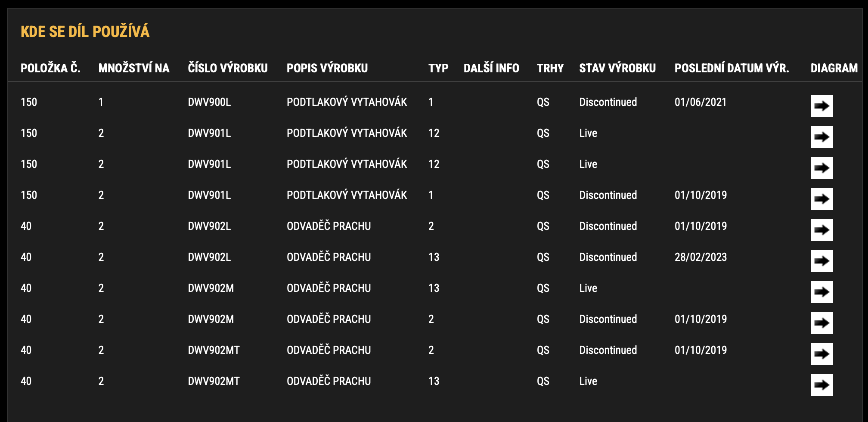Click the TYP column header

pyautogui.click(x=438, y=68)
